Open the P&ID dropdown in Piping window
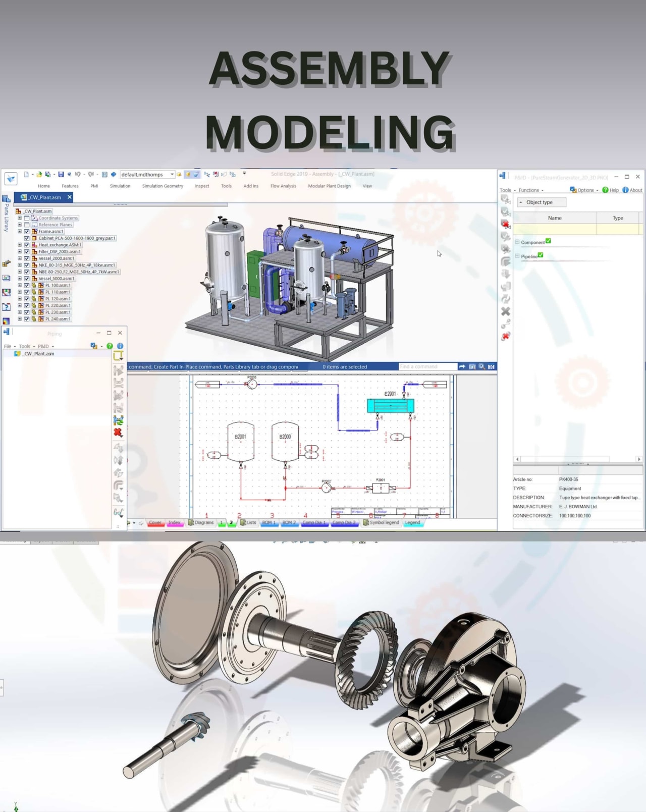This screenshot has height=812, width=646. tap(46, 346)
